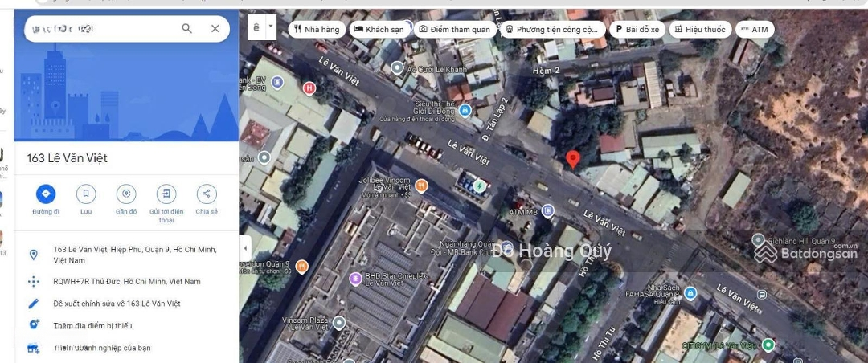Copy plus code RQWH+7R Thủ Đức
This screenshot has width=868, height=363.
(x=127, y=282)
